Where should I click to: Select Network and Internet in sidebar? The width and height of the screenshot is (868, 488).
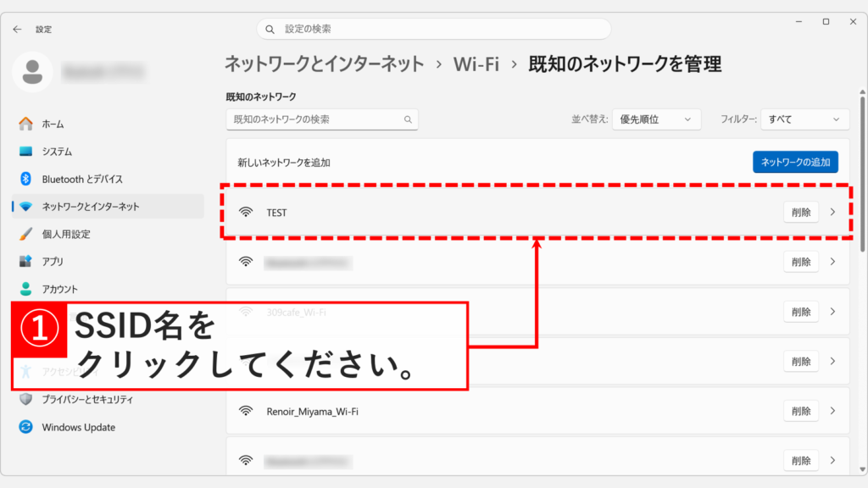(x=108, y=207)
